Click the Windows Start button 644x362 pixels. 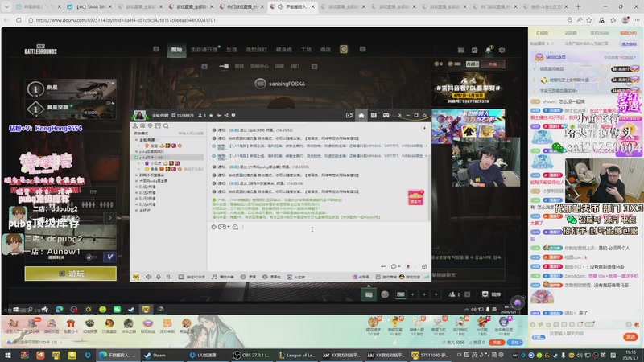click(8, 355)
